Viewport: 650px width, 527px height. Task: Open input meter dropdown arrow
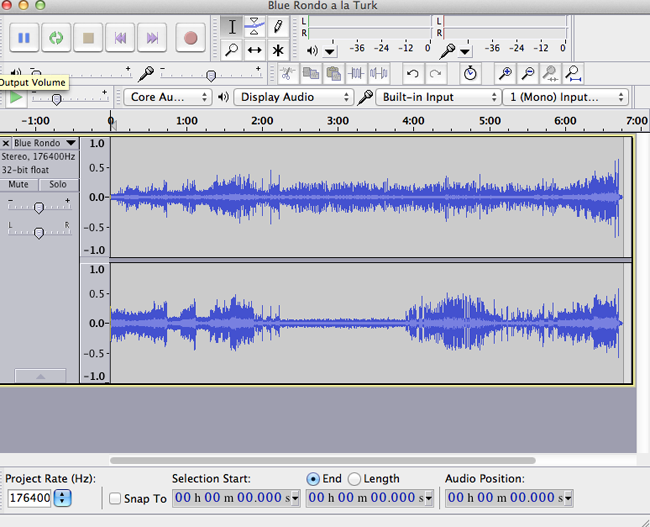(x=465, y=51)
